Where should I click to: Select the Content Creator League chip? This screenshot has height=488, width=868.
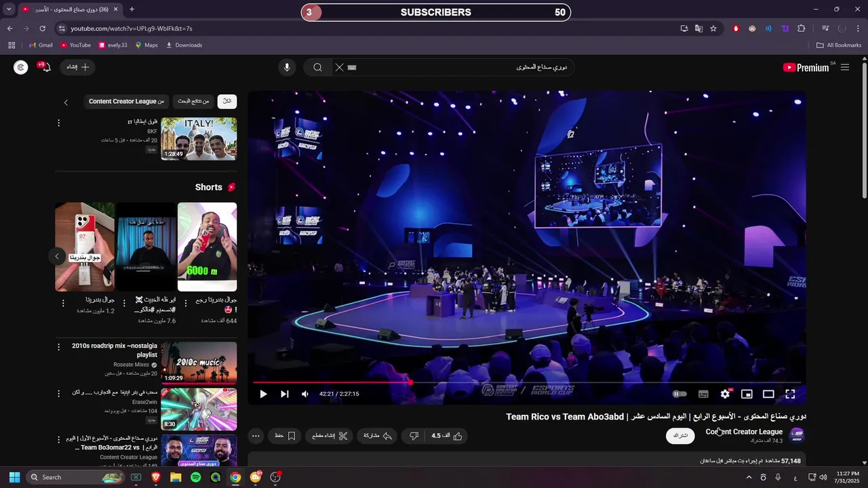click(126, 101)
